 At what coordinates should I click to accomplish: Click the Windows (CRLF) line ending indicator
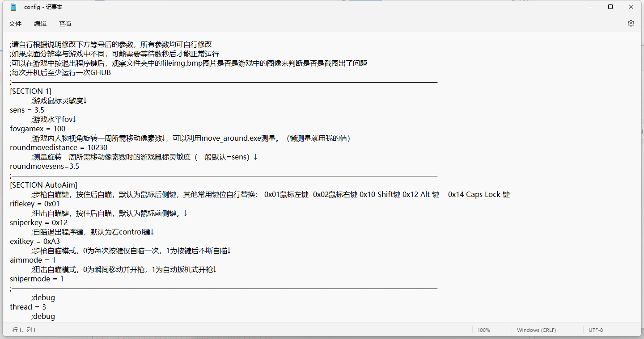(536, 330)
